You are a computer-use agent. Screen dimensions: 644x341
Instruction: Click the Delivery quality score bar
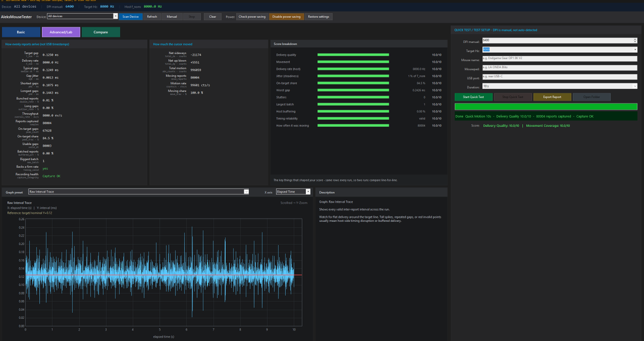[353, 55]
